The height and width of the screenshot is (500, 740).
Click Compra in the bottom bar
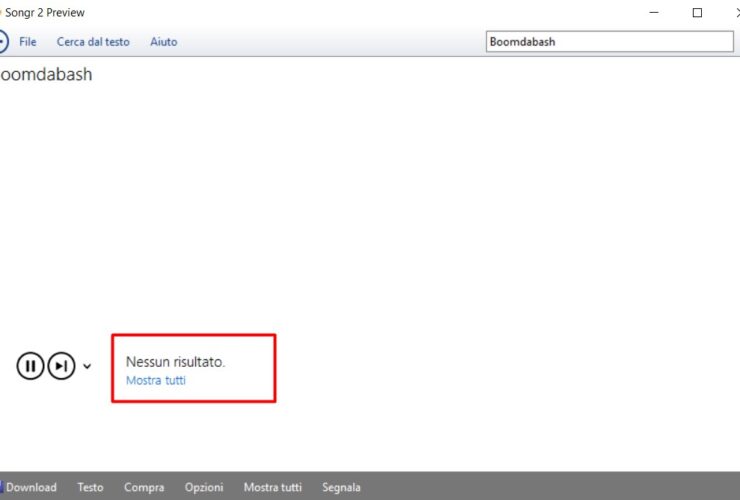[144, 487]
